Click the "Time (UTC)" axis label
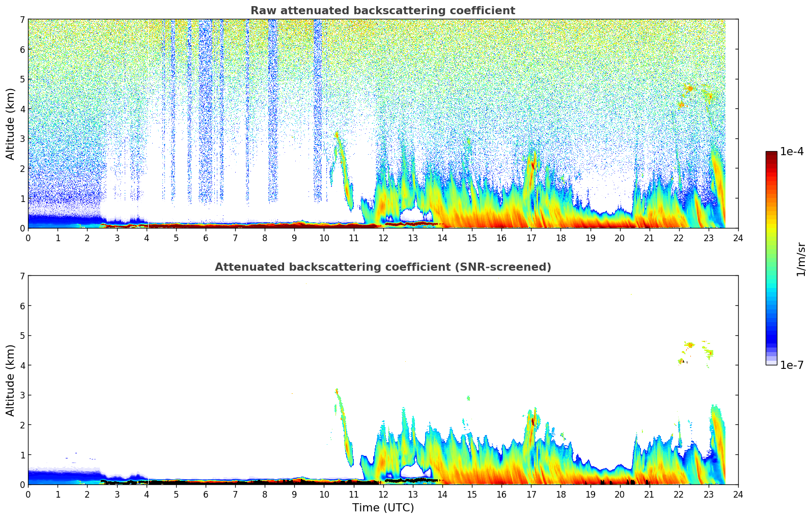 (383, 508)
